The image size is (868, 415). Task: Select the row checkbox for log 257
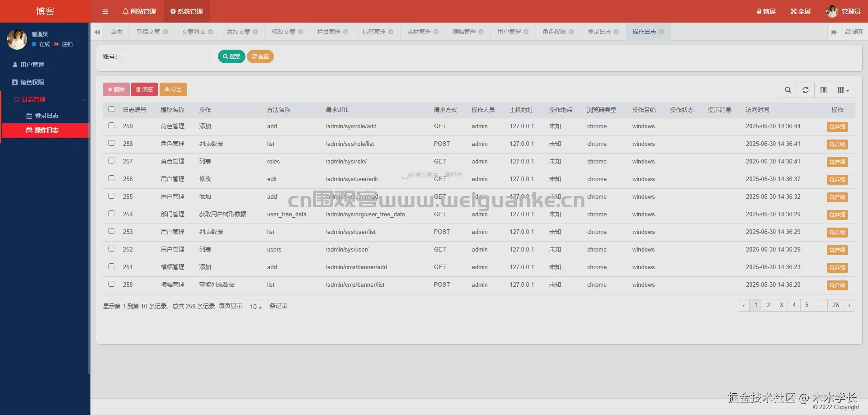[112, 161]
